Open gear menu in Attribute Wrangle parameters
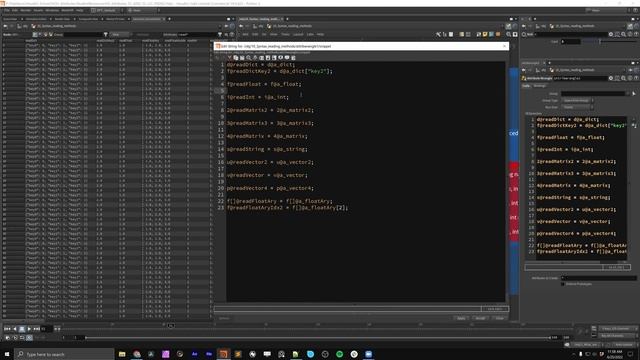640x360 pixels. tap(611, 78)
